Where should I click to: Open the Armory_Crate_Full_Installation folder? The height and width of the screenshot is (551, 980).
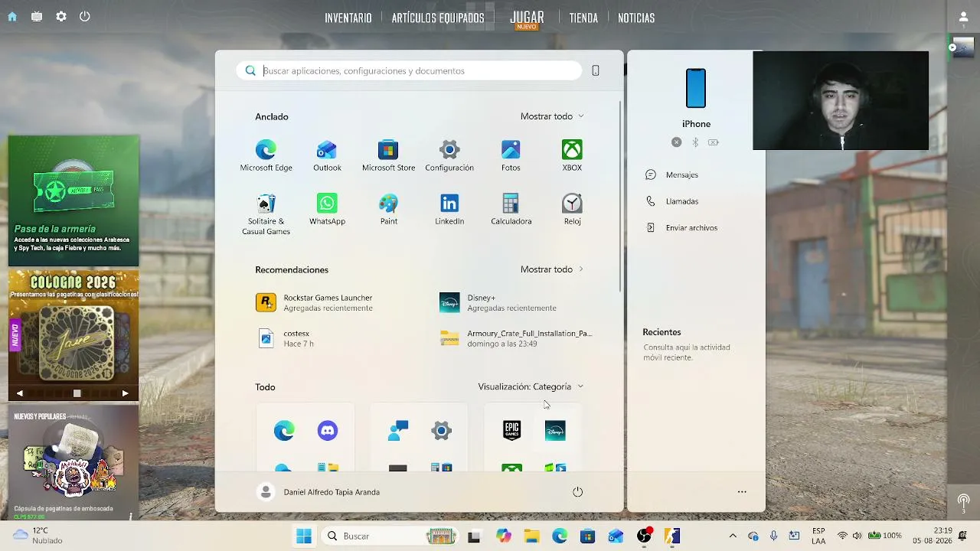point(516,338)
